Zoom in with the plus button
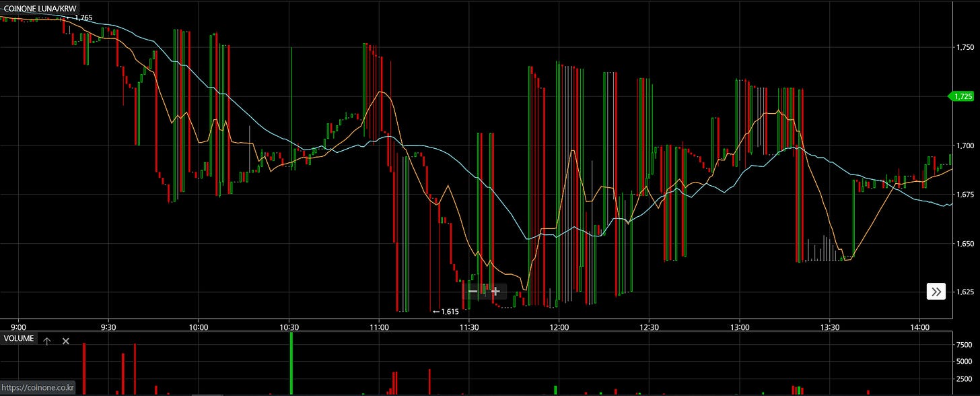The height and width of the screenshot is (396, 980). [x=495, y=292]
